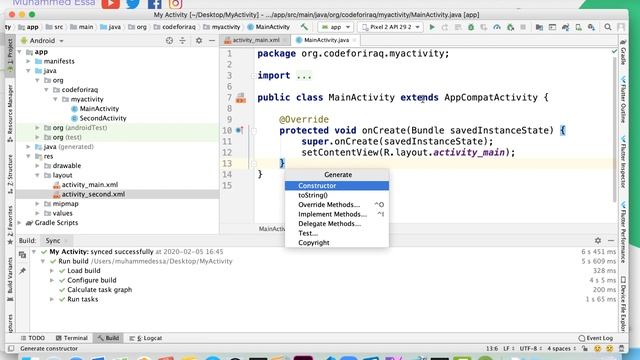Open Build panel settings gear
This screenshot has height=360, width=640.
[598, 240]
